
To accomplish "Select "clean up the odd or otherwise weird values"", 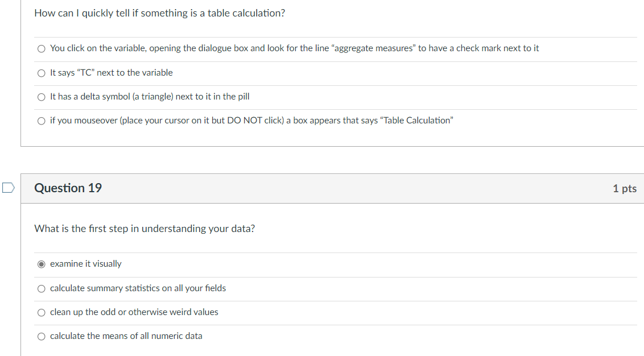I will [x=41, y=312].
